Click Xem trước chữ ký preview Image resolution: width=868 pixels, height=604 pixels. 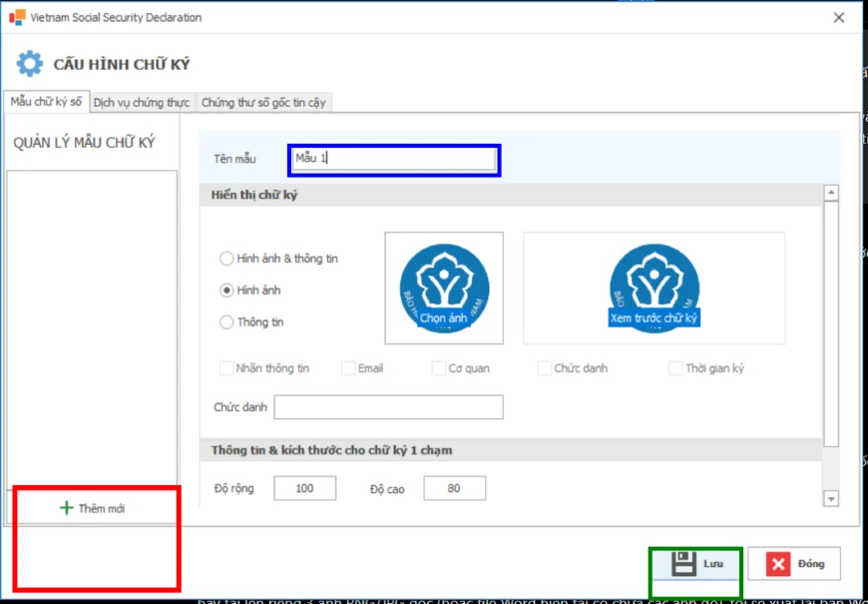[653, 318]
